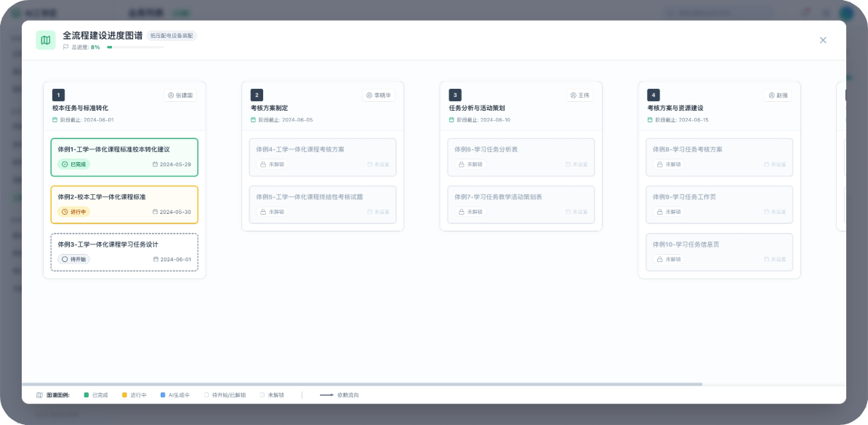The image size is (868, 425).
Task: Click the horizontal scrollbar above the legend
Action: tap(362, 384)
